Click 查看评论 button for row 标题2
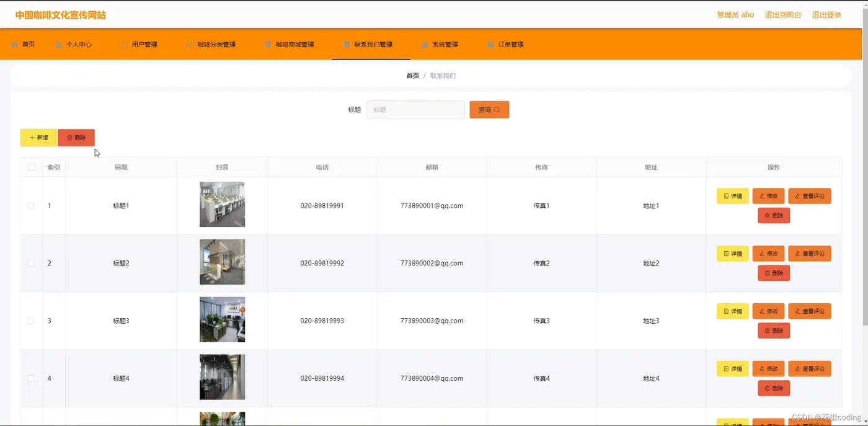The width and height of the screenshot is (868, 426). (810, 254)
